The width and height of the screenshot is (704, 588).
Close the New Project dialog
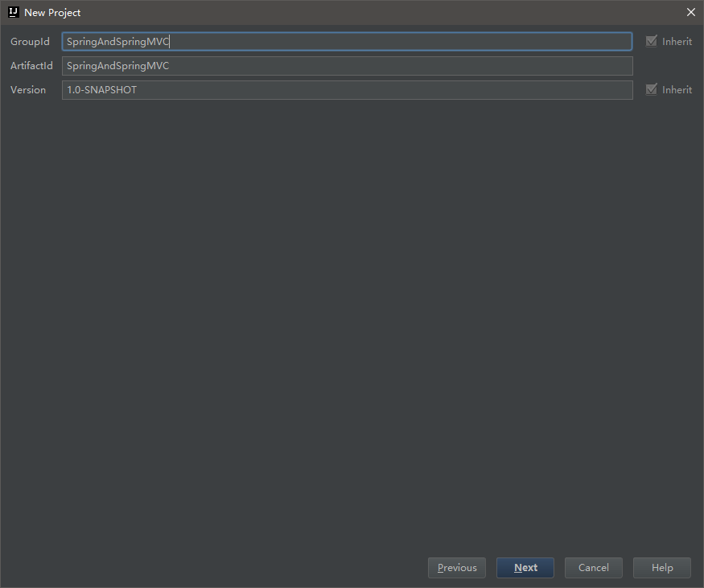click(691, 12)
